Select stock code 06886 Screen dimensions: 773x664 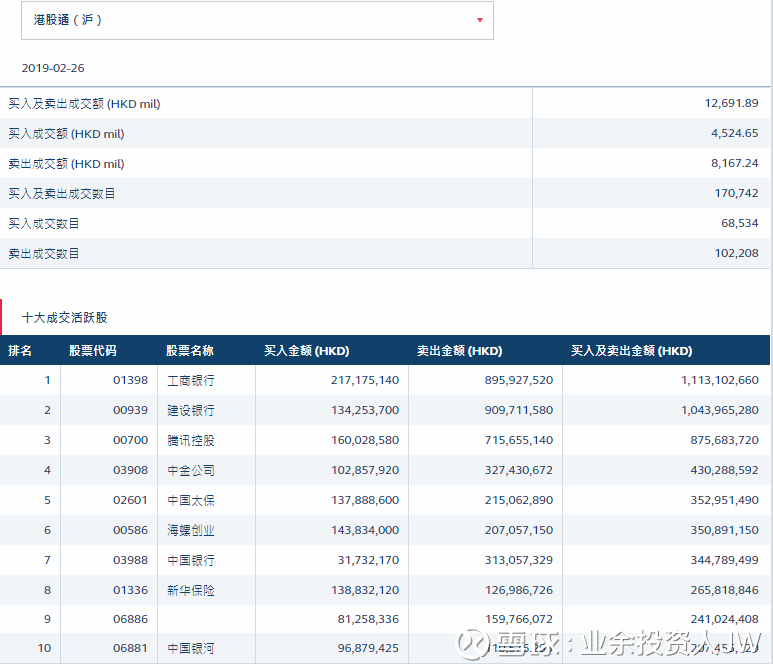130,620
